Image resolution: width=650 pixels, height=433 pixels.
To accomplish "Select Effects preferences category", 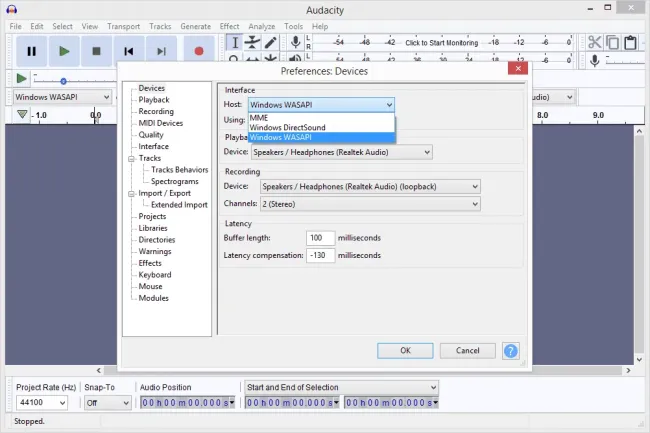I will click(x=150, y=263).
